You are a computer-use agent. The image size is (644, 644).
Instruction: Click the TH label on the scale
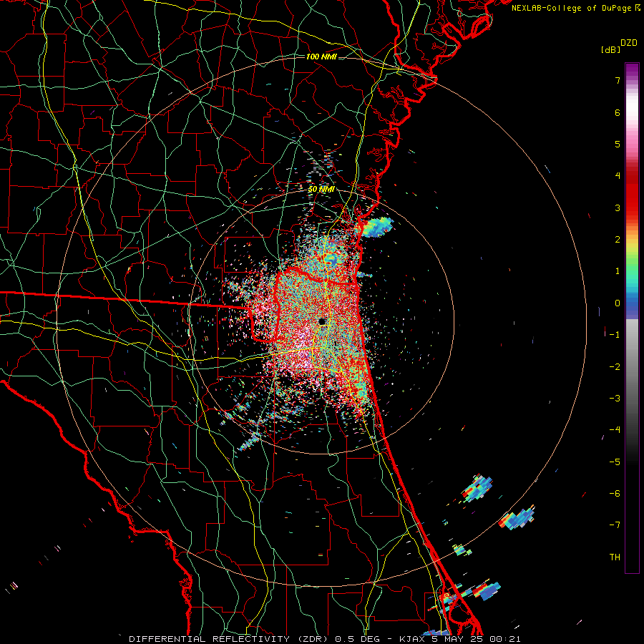click(x=615, y=557)
